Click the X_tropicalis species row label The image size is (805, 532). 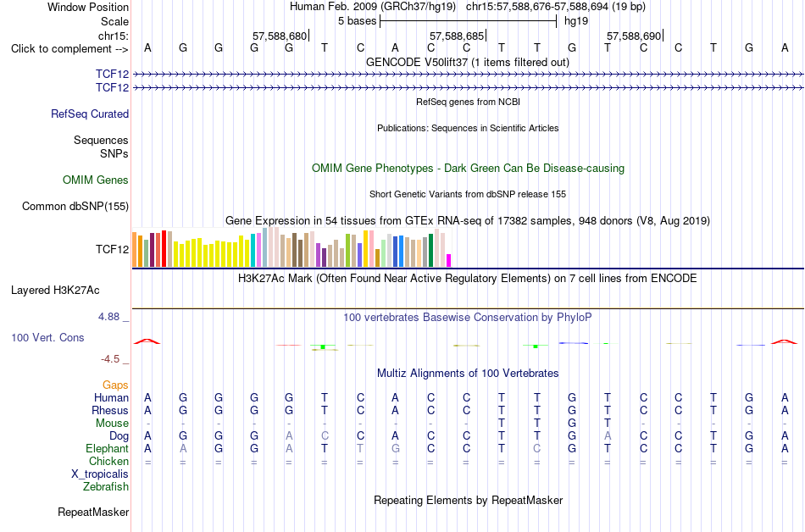click(100, 474)
